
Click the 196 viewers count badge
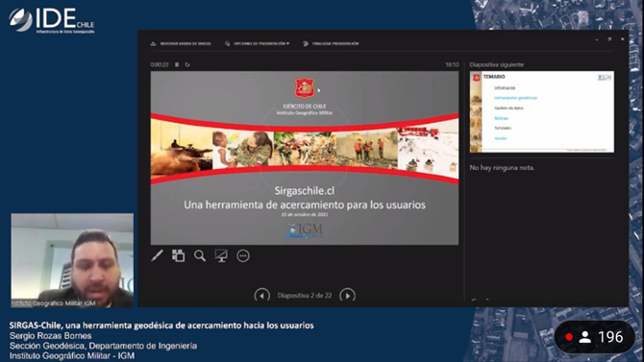(x=594, y=337)
